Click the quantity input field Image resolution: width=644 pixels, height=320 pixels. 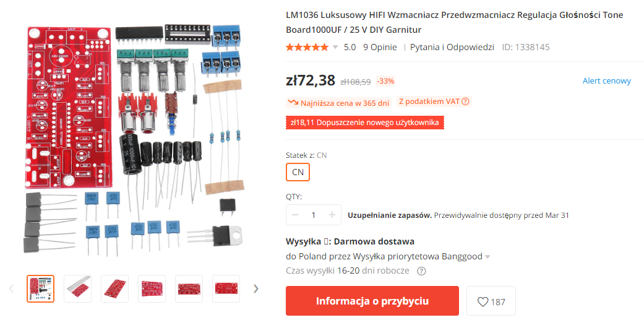[x=314, y=215]
